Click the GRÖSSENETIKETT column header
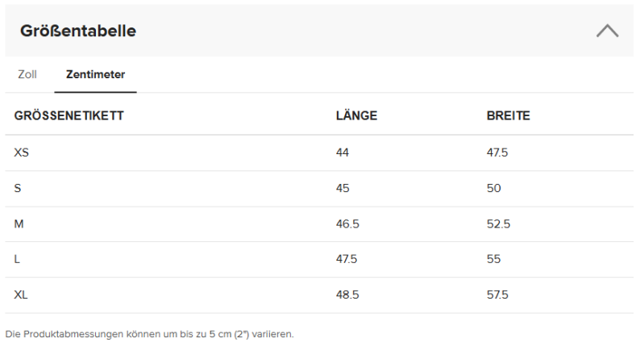Screen dimensions: 644x347 coord(69,115)
